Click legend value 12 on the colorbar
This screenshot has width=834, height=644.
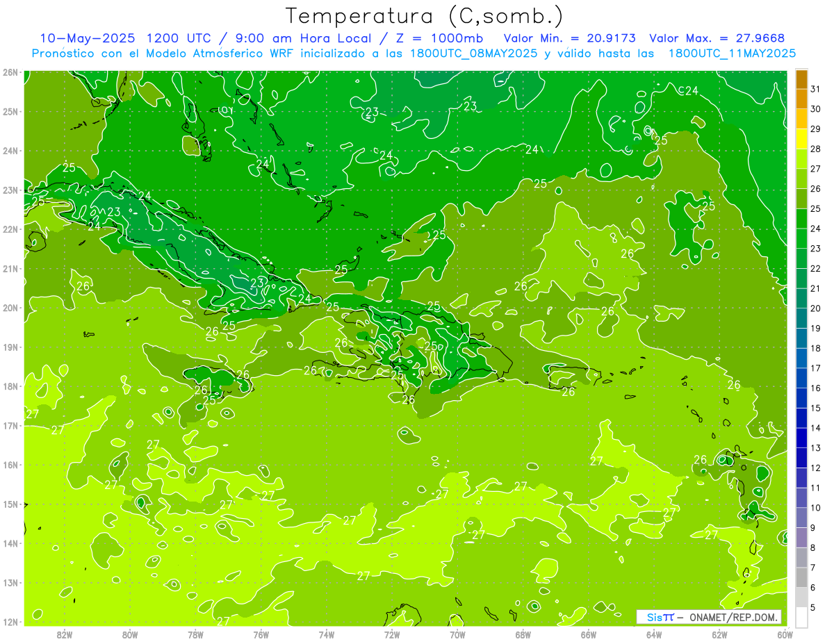(816, 468)
